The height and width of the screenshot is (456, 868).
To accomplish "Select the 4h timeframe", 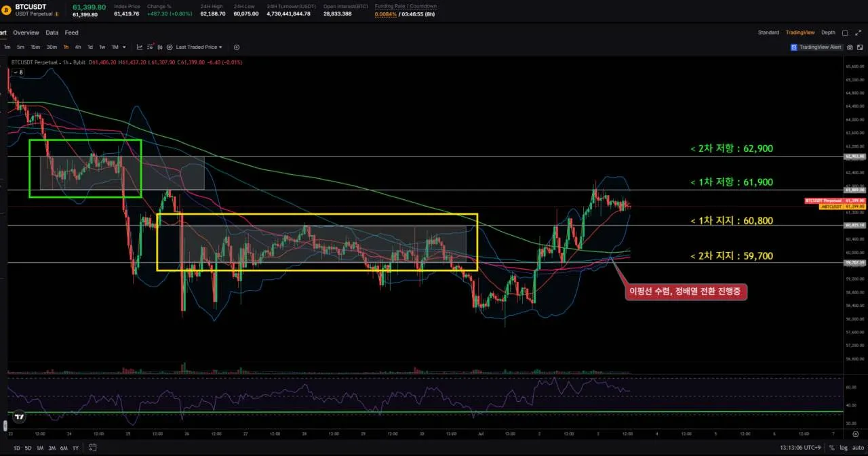I will point(78,47).
